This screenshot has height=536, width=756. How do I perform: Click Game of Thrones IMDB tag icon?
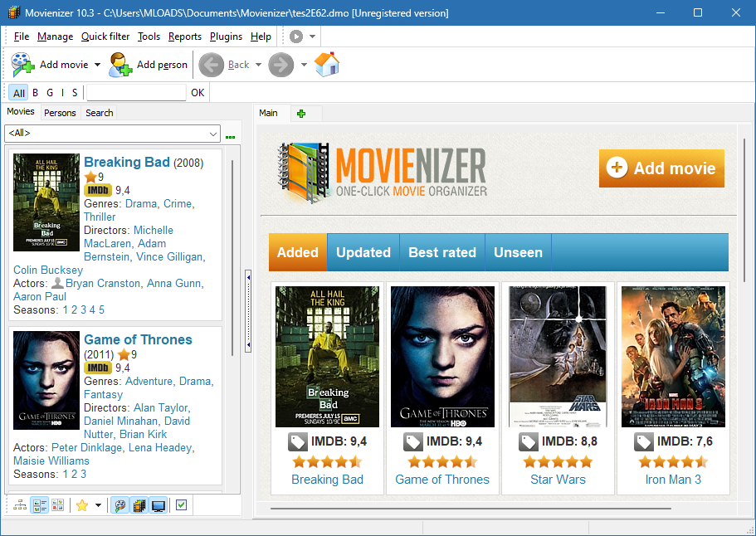pyautogui.click(x=412, y=441)
